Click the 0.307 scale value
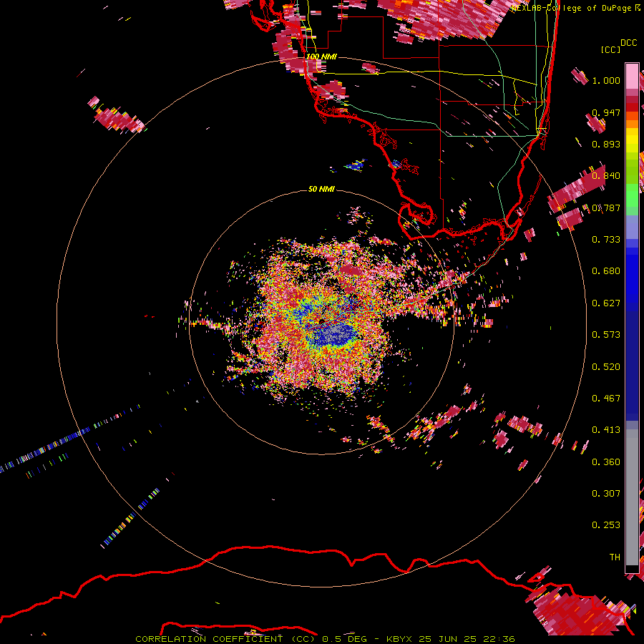The height and width of the screenshot is (644, 644). pyautogui.click(x=606, y=494)
